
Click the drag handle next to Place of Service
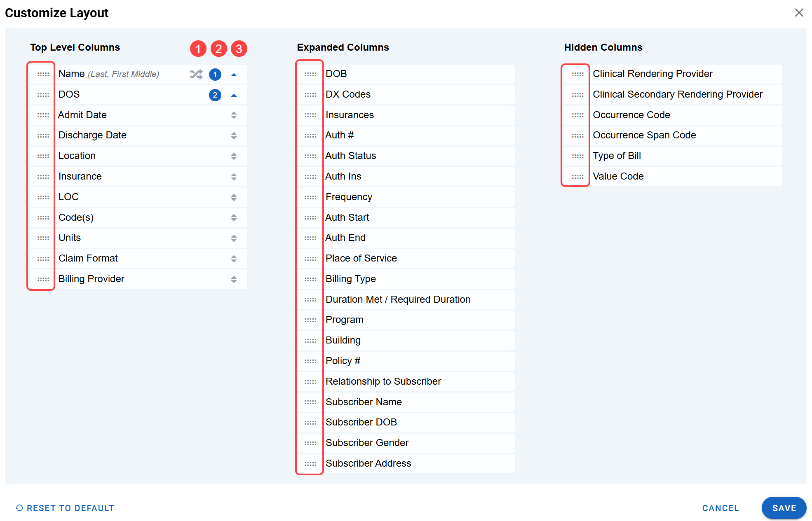coord(310,259)
